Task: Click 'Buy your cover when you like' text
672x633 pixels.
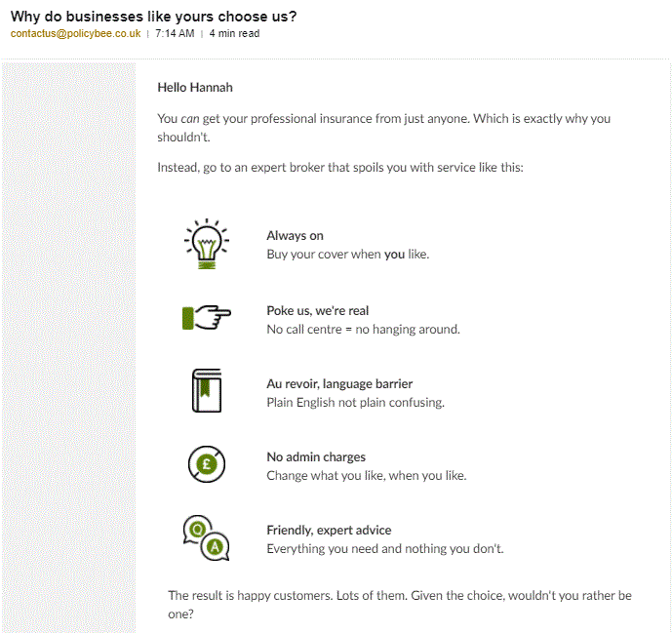Action: [347, 255]
